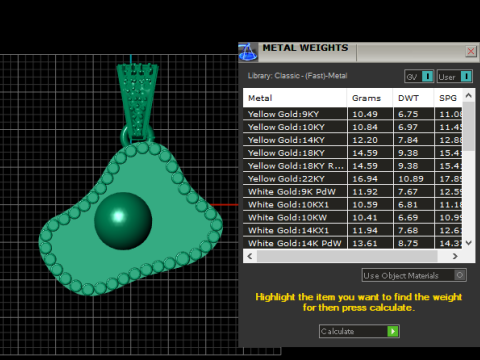The image size is (480, 360).
Task: Select the Yellow Gold:9KY row
Action: 353,114
